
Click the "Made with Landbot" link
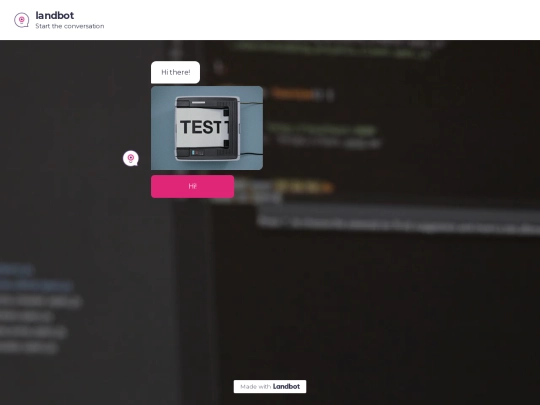[270, 386]
